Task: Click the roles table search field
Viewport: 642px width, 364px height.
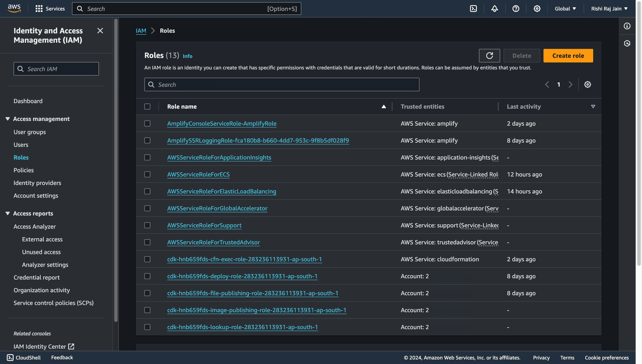Action: 282,84
